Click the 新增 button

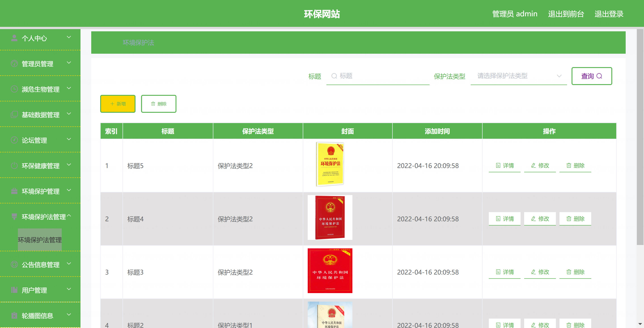pyautogui.click(x=118, y=104)
